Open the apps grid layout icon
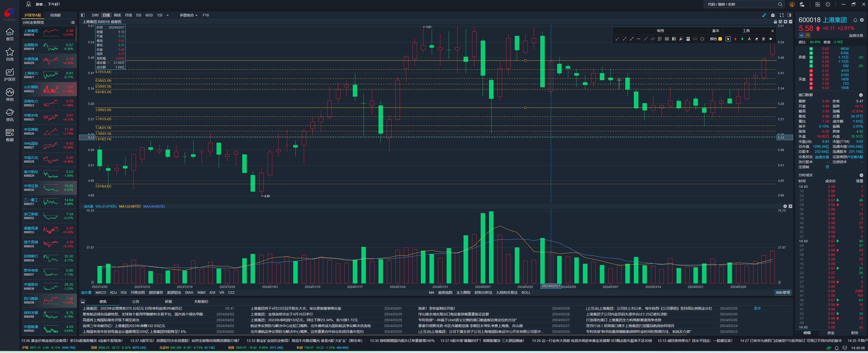 pyautogui.click(x=818, y=4)
